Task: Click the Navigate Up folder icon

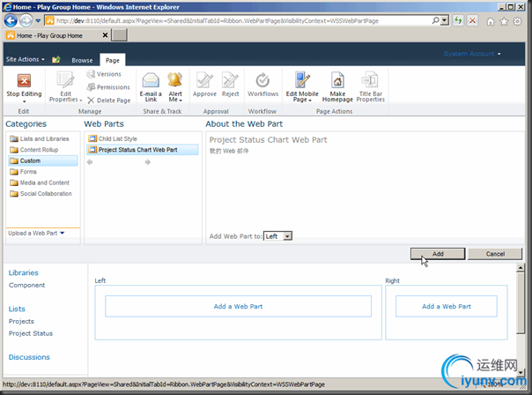Action: point(56,59)
